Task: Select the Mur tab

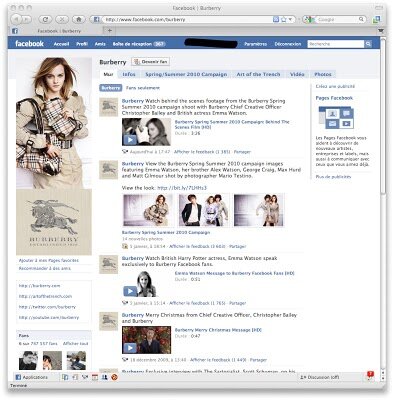Action: pos(108,74)
